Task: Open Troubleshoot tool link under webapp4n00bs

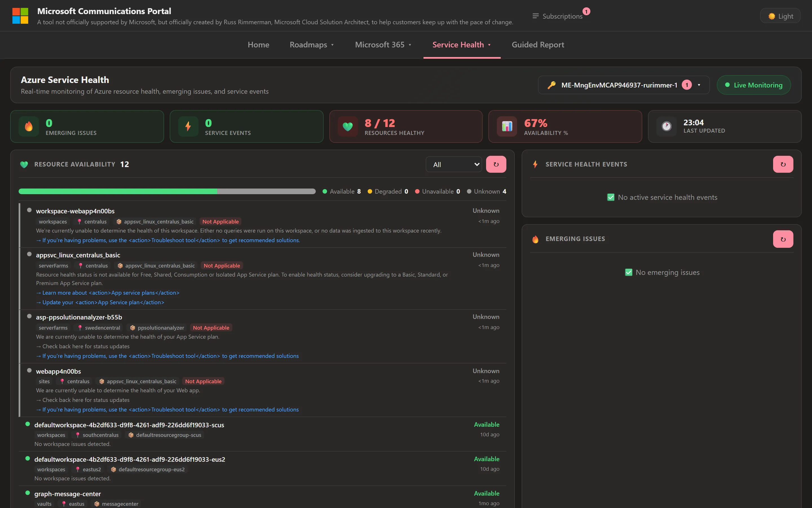Action: click(167, 410)
